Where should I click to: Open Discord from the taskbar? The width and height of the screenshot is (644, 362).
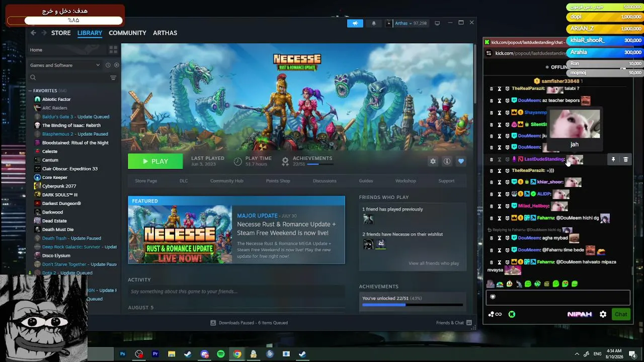(204, 354)
